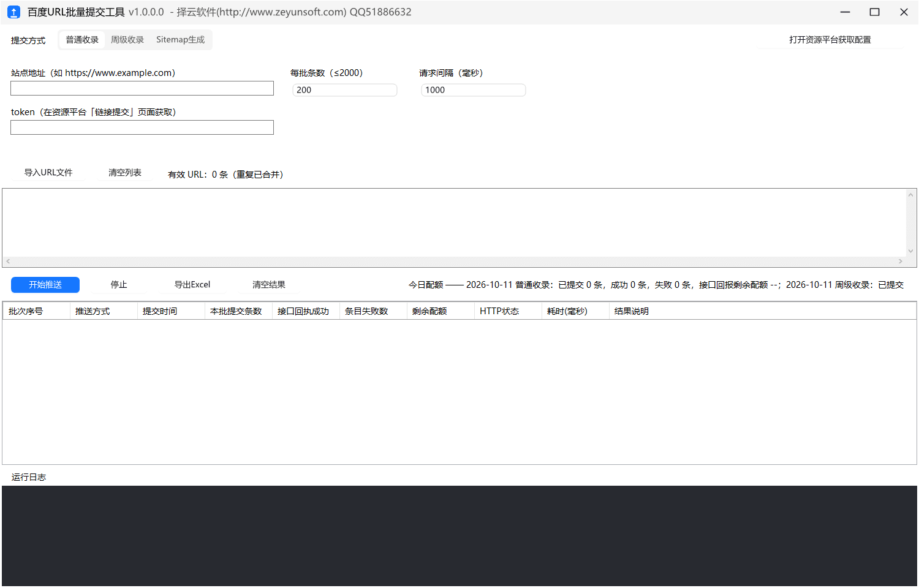Start pushing with 开始推送 button
Screen dimensions: 919x588
click(45, 285)
